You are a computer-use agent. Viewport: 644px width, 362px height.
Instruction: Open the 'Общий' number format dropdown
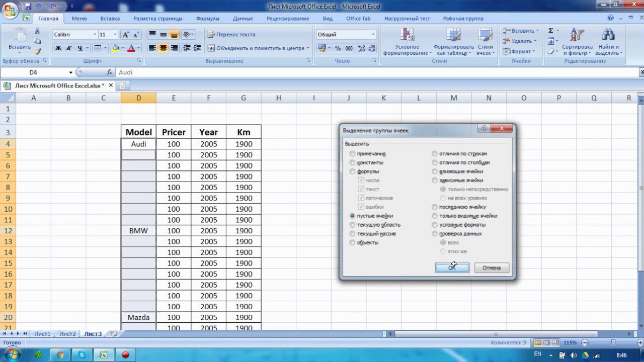click(373, 35)
